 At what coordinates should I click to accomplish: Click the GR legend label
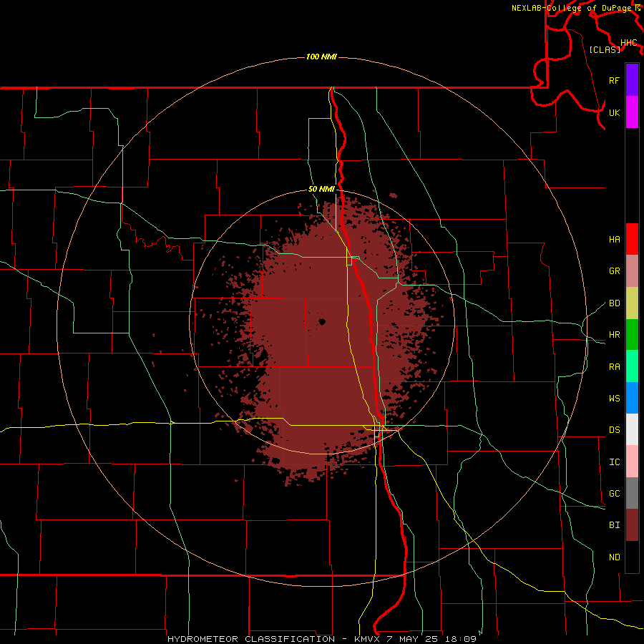click(x=615, y=271)
